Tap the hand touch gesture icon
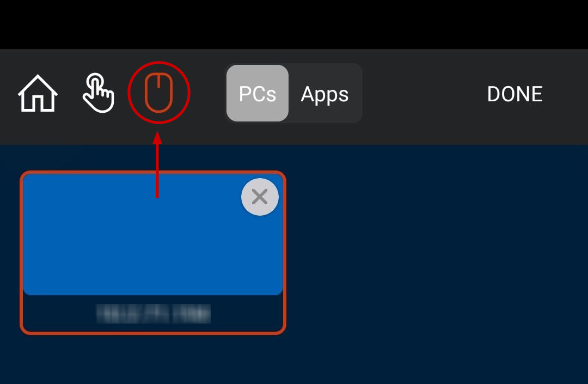Viewport: 588px width, 384px height. pyautogui.click(x=98, y=93)
